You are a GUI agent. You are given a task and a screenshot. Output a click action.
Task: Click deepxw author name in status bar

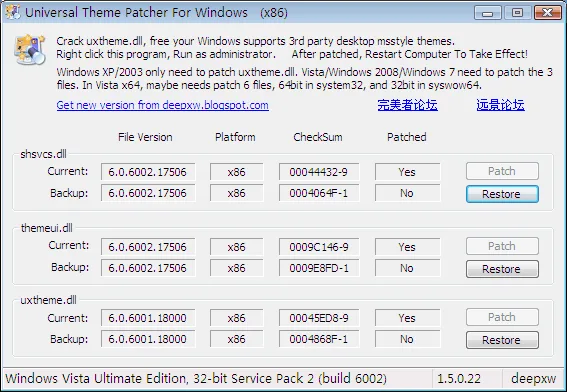(x=533, y=379)
